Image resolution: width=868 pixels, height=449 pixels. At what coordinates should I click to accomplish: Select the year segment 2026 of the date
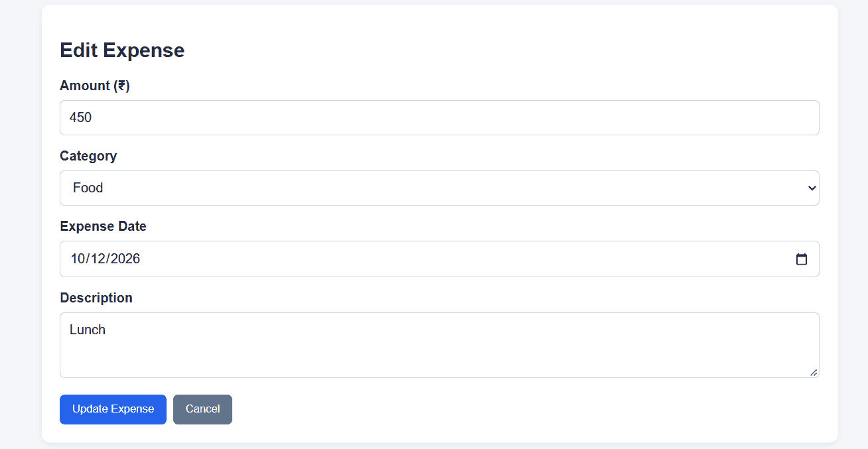(x=125, y=259)
